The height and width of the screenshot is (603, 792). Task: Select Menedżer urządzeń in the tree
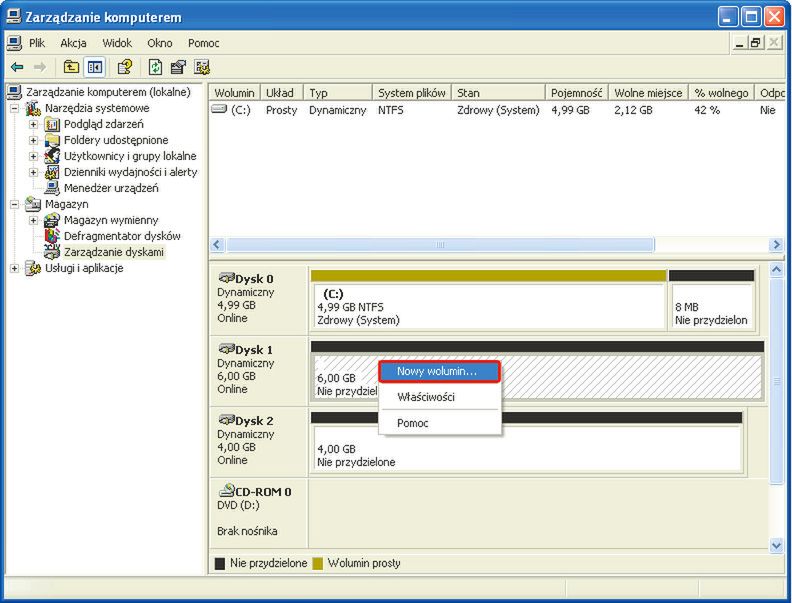point(110,188)
